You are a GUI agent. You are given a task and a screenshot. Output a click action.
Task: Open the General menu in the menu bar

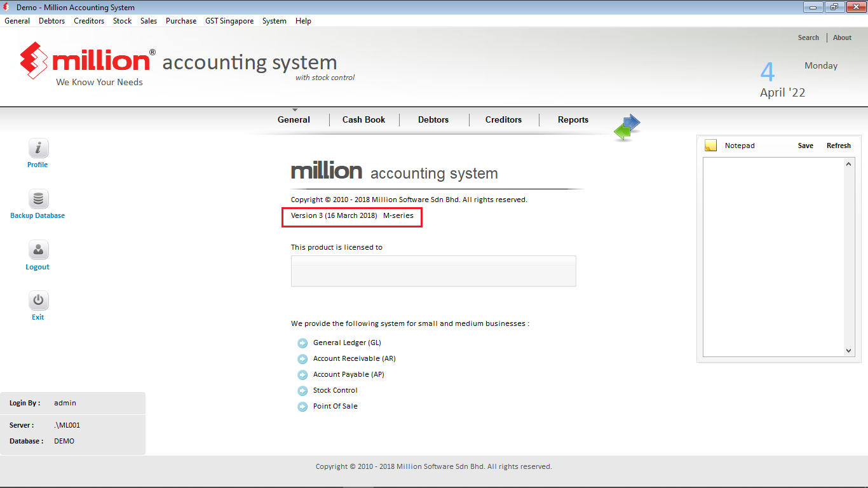point(17,21)
